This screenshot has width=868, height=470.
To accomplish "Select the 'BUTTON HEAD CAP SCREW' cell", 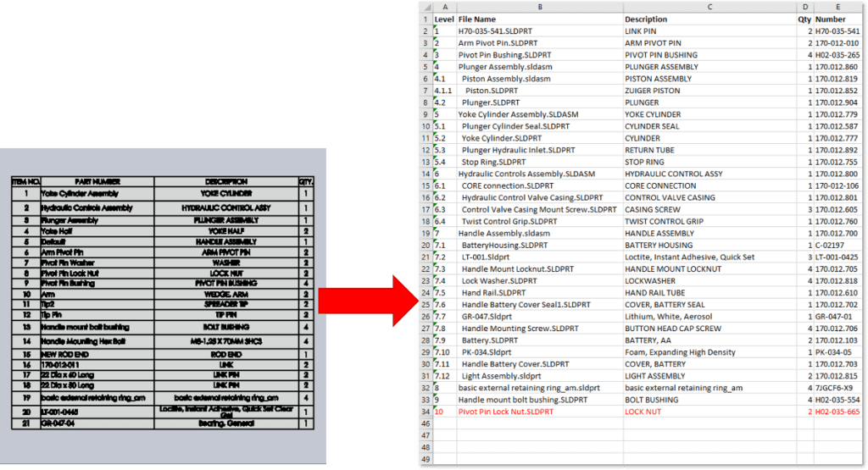I will coord(709,329).
